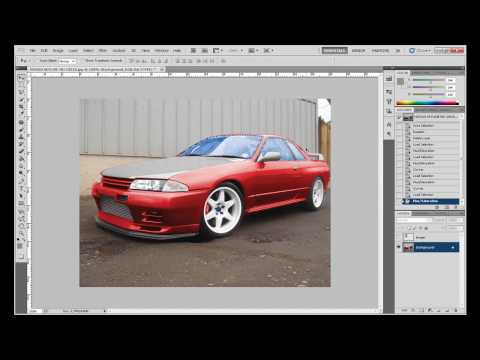The height and width of the screenshot is (360, 480).
Task: Open the CS Live button
Action: click(x=420, y=51)
